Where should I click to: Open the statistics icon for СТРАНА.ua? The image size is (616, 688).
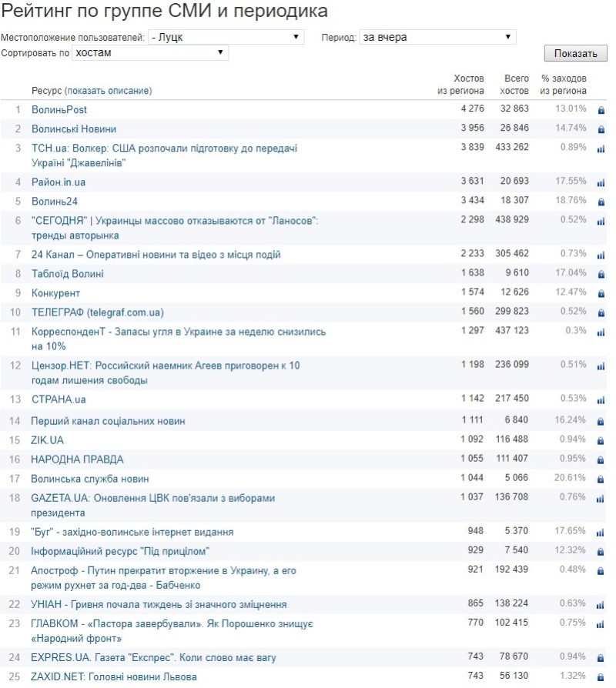click(601, 400)
